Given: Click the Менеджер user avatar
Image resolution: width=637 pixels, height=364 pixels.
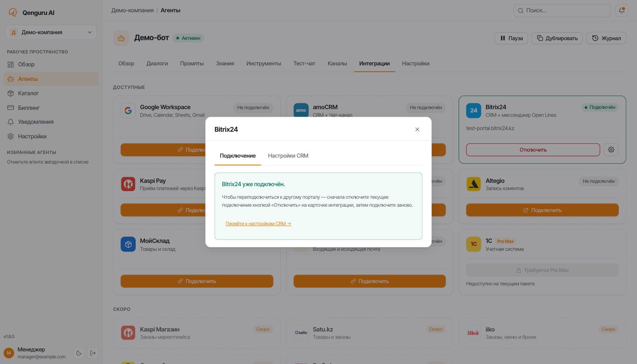Looking at the screenshot, I should pos(9,353).
